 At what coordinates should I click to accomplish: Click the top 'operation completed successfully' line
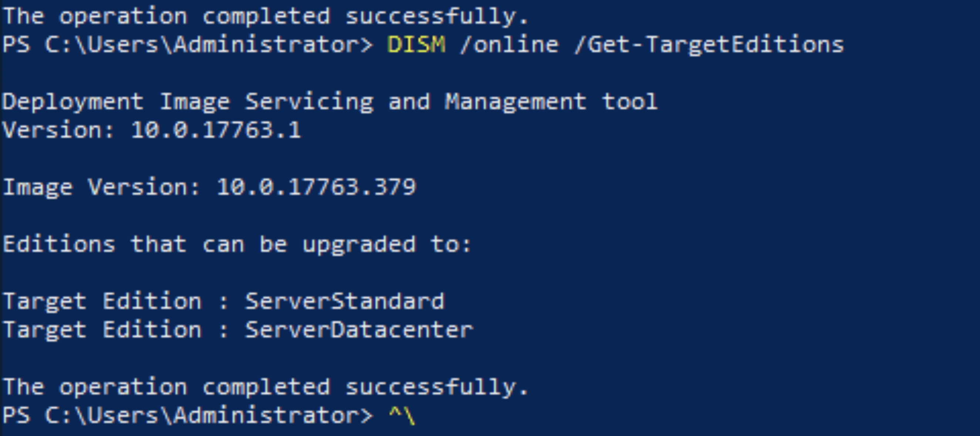(266, 17)
